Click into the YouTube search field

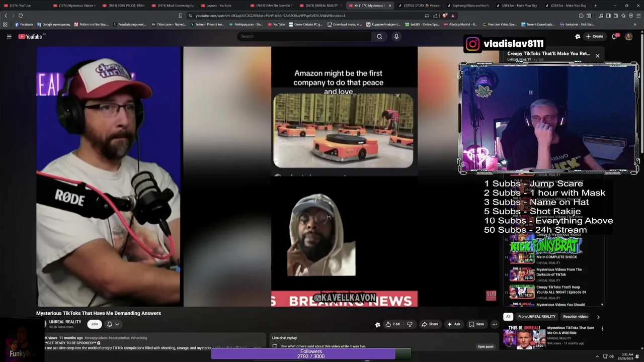tap(304, 36)
